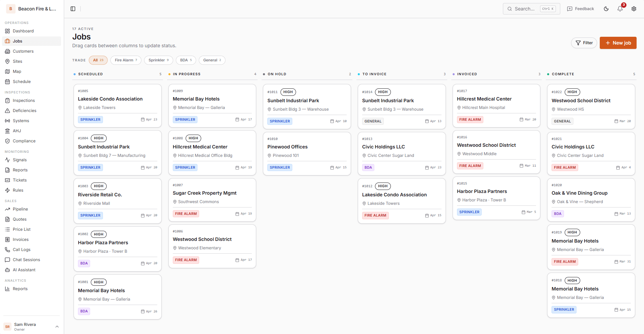Open the AI Assistant

pyautogui.click(x=24, y=270)
